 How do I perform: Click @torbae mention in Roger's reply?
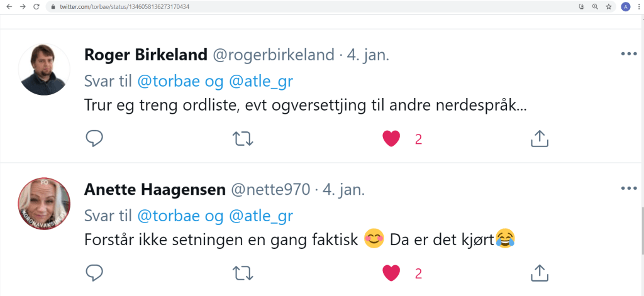[x=163, y=81]
